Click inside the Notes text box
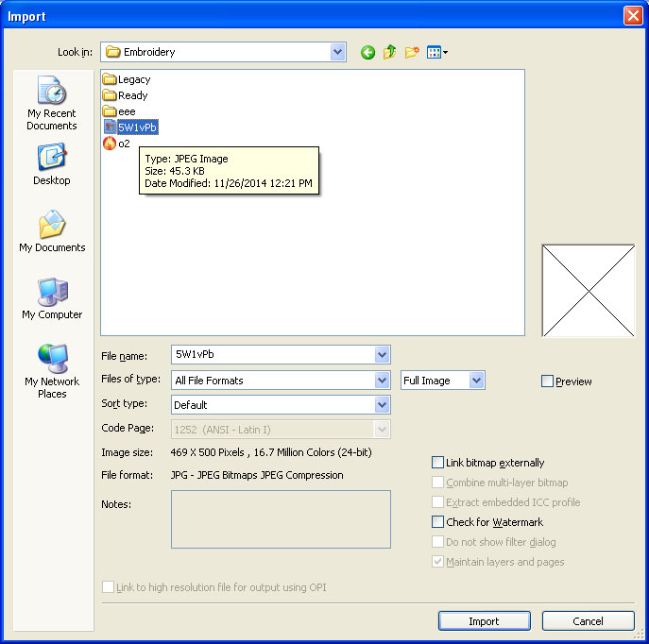The image size is (649, 644). coord(281,519)
